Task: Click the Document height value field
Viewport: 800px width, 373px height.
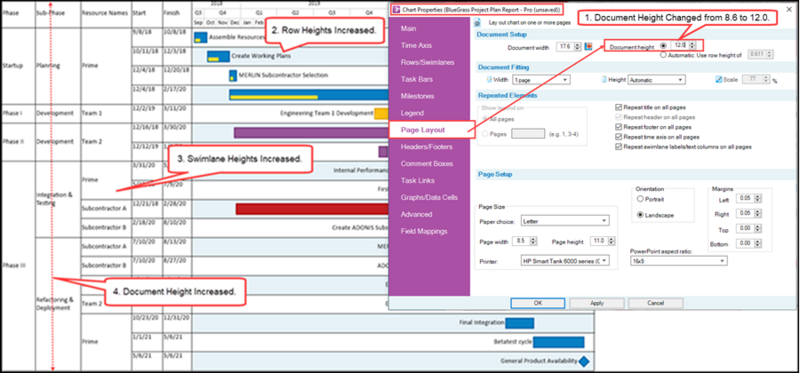Action: click(x=680, y=45)
